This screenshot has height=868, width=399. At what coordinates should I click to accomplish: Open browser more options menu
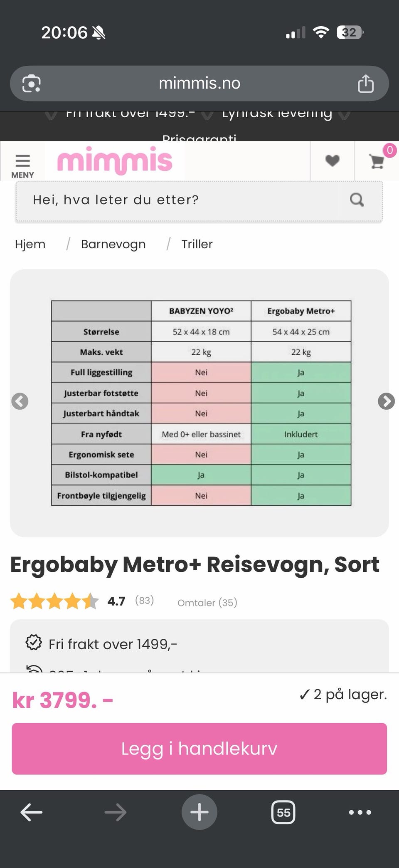point(360,812)
